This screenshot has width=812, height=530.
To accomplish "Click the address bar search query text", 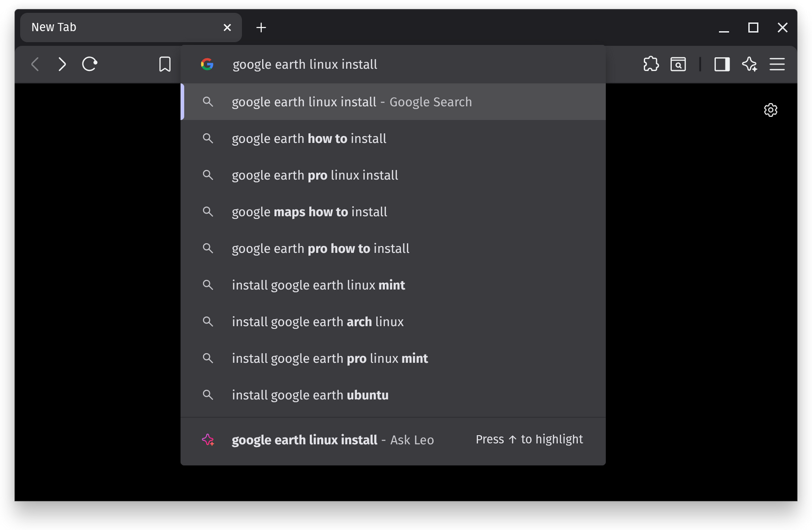I will click(x=304, y=64).
